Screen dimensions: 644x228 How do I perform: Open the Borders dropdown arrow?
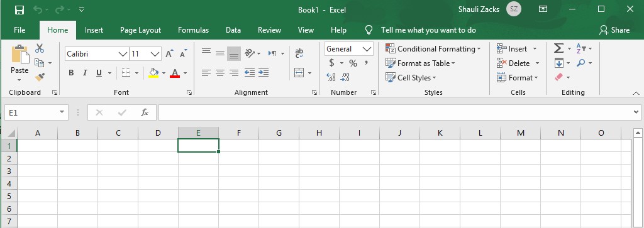point(136,73)
